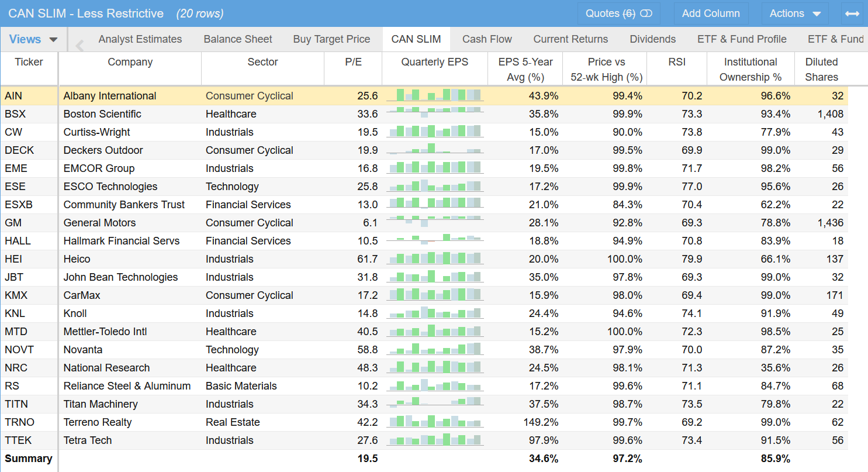The image size is (868, 472).
Task: Click the 84.3% price vs high value
Action: 628,205
